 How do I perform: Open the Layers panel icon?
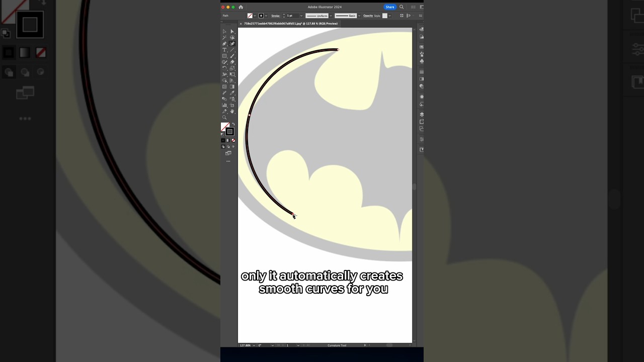(x=422, y=115)
